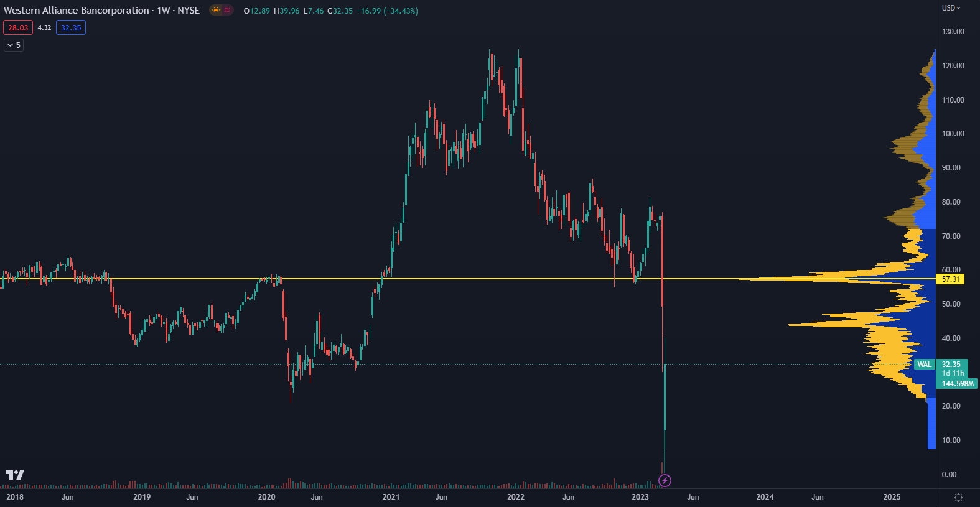Click the blue 32.35 buy price button

pyautogui.click(x=71, y=27)
